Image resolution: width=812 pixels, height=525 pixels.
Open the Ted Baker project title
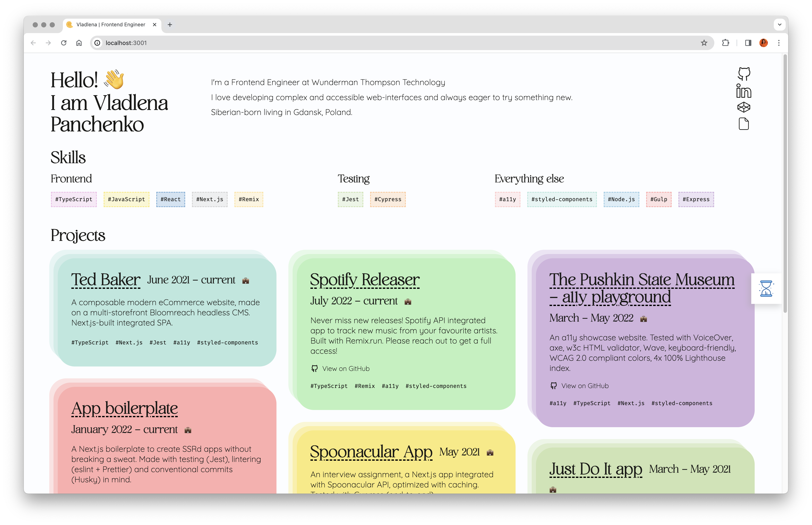tap(106, 280)
